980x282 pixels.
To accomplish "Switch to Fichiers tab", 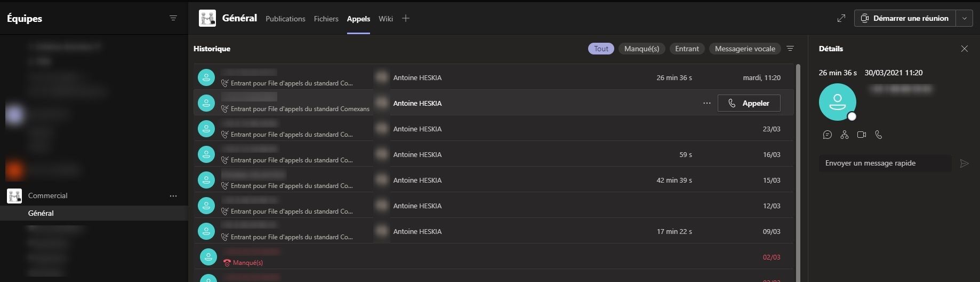I will (326, 19).
